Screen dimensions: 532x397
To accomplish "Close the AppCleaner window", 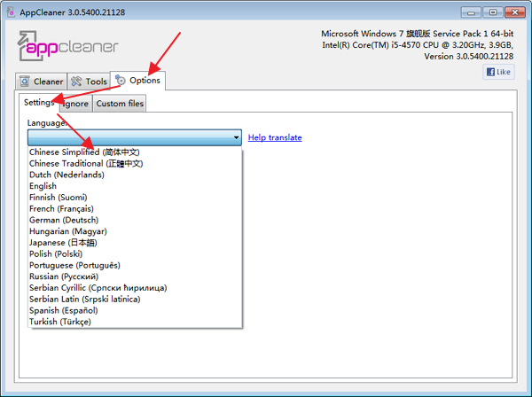I will [x=514, y=12].
